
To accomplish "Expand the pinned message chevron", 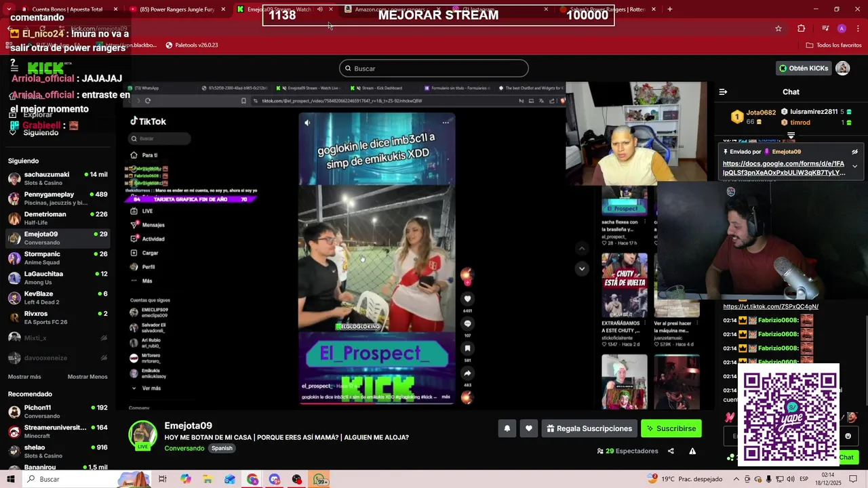I will coord(854,166).
